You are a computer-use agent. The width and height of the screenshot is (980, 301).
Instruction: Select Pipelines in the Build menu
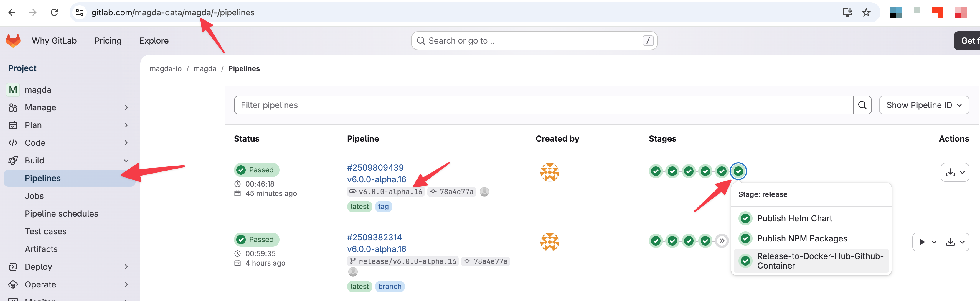point(69,178)
